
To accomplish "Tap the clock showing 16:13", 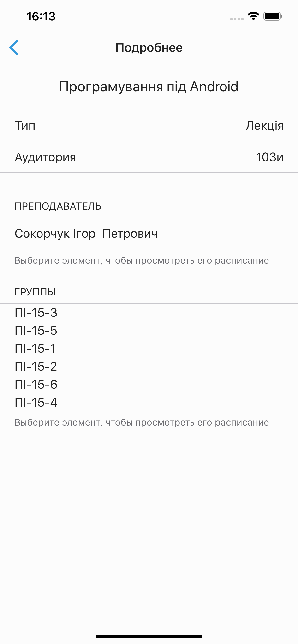I will click(x=41, y=17).
